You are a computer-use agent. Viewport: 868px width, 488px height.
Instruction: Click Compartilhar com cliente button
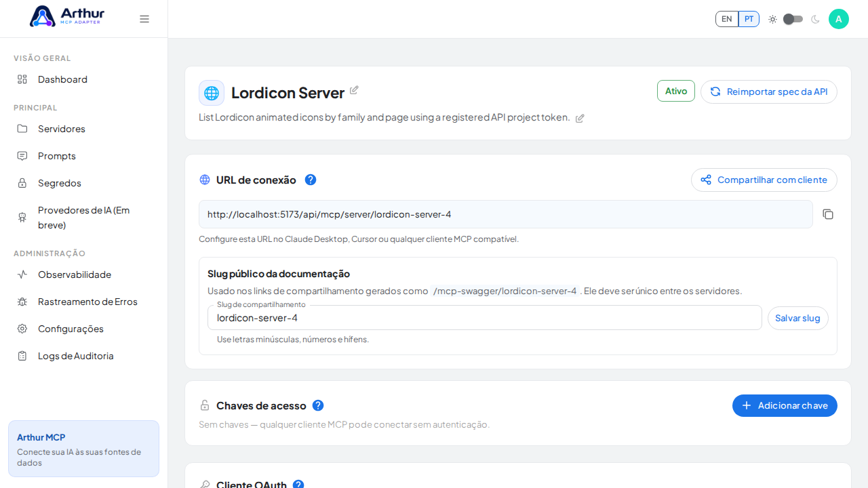764,180
